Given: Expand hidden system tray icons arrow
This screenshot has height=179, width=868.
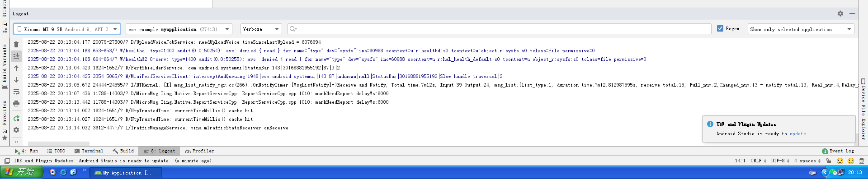Looking at the screenshot, I should [x=825, y=172].
